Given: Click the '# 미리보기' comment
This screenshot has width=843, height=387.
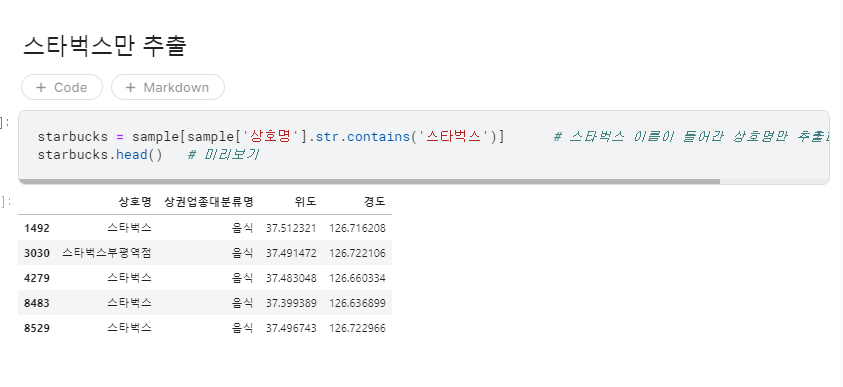Looking at the screenshot, I should (224, 155).
